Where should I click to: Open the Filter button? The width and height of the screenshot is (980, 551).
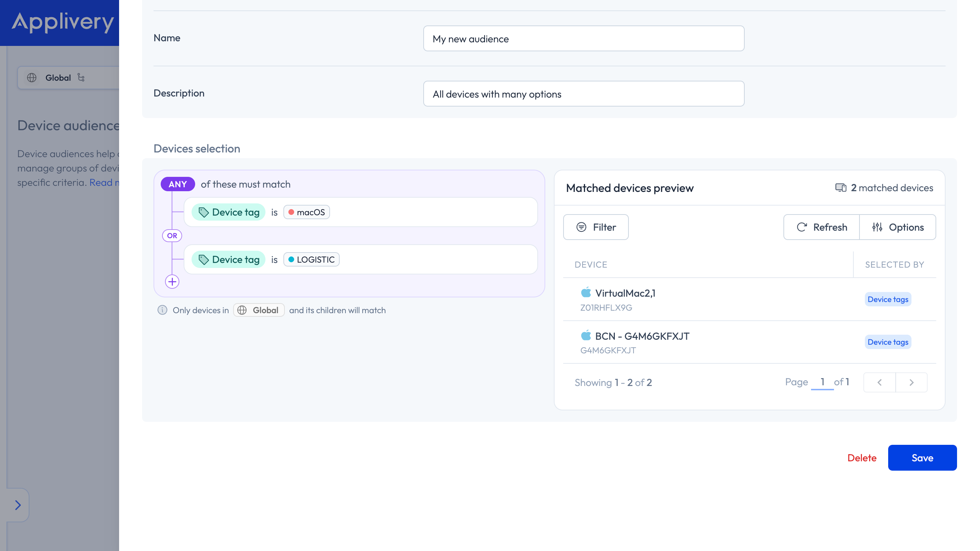(x=596, y=227)
